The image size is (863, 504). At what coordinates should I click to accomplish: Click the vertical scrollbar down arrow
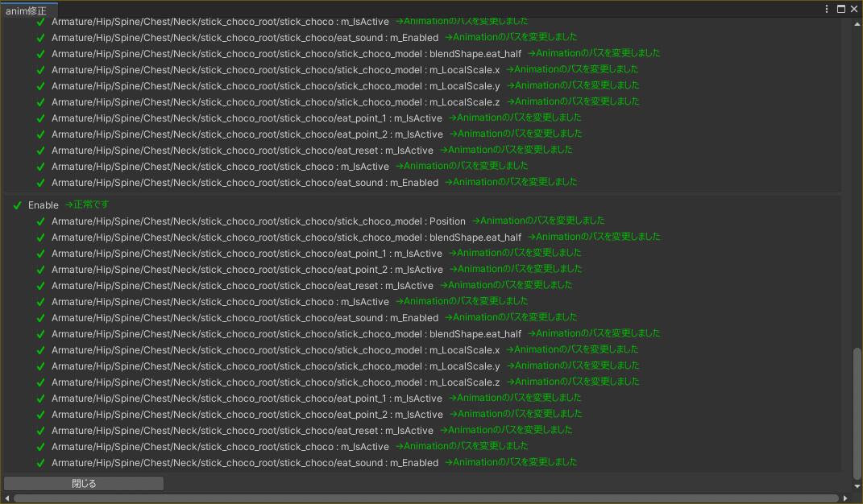pyautogui.click(x=857, y=486)
